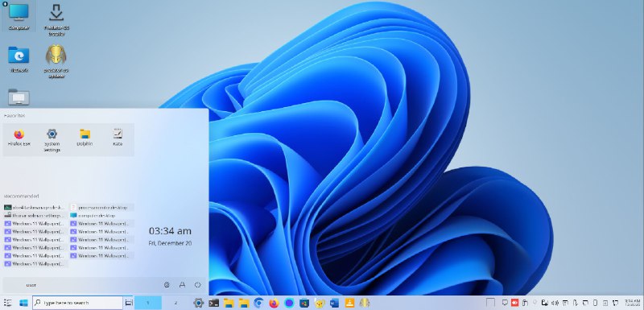
Task: Open the predator-os updater desktop icon
Action: pyautogui.click(x=56, y=61)
